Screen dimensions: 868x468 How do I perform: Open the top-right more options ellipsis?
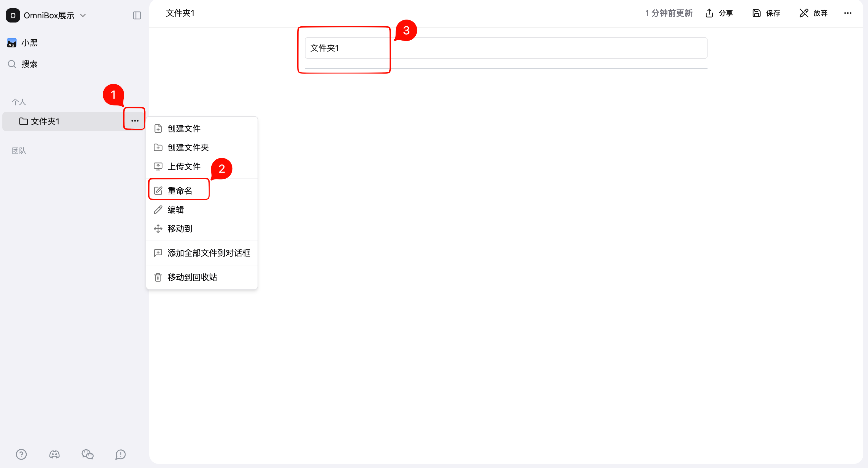click(848, 13)
